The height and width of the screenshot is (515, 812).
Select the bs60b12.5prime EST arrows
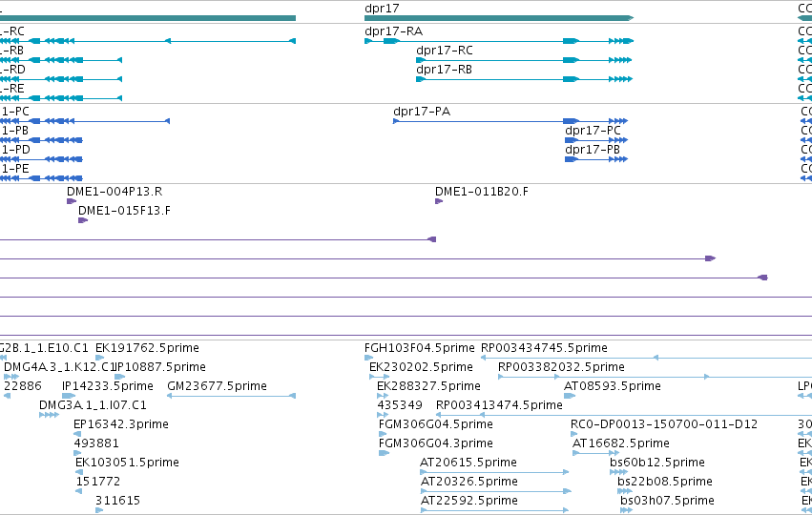tap(619, 472)
